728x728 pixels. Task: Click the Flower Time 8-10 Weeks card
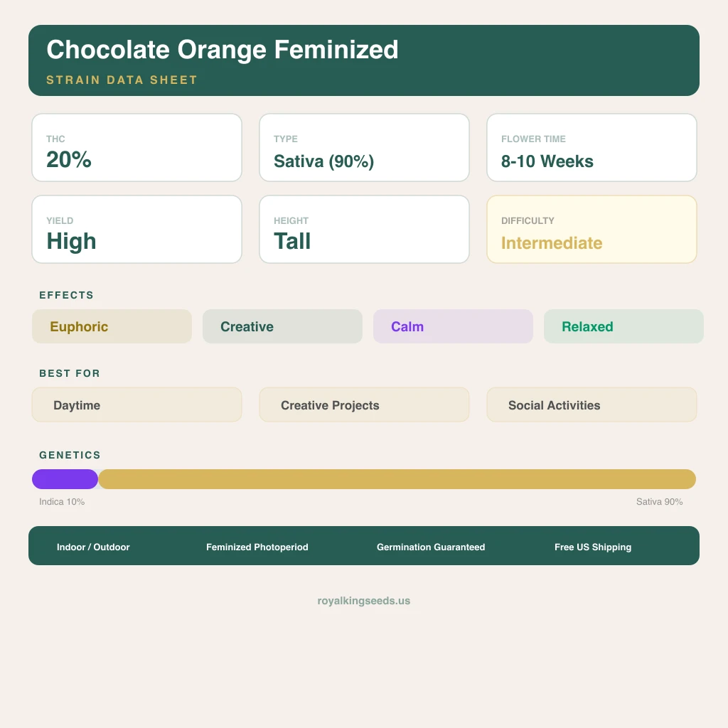pyautogui.click(x=591, y=148)
